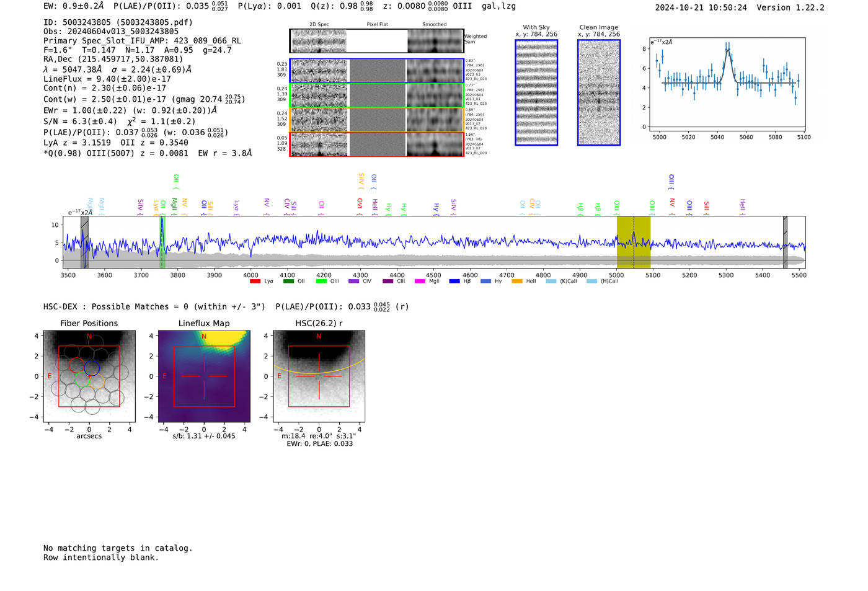Click the red fiber circle in Fiber Positions
The image size is (868, 591).
77,366
